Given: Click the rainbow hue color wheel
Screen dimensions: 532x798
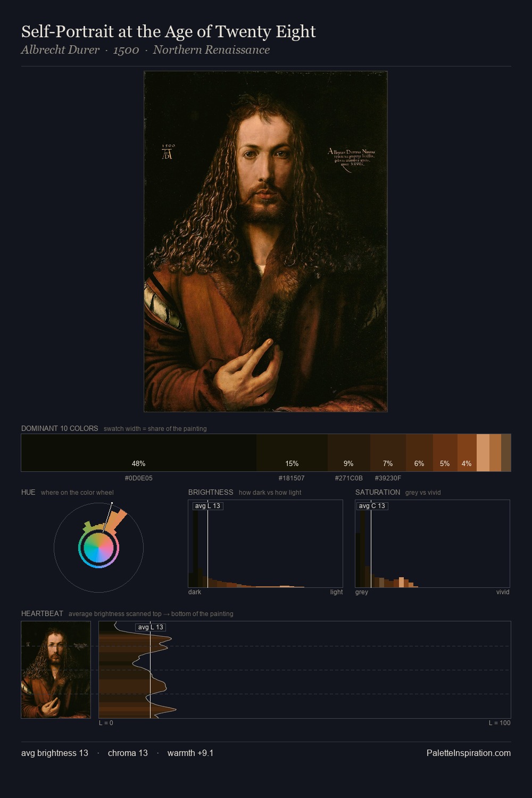Looking at the screenshot, I should (98, 548).
